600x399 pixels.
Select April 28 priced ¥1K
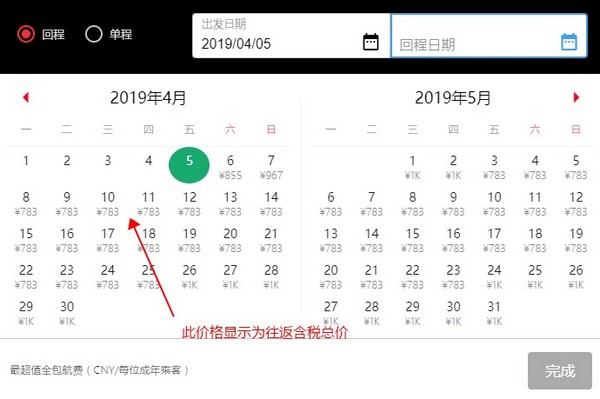271,277
